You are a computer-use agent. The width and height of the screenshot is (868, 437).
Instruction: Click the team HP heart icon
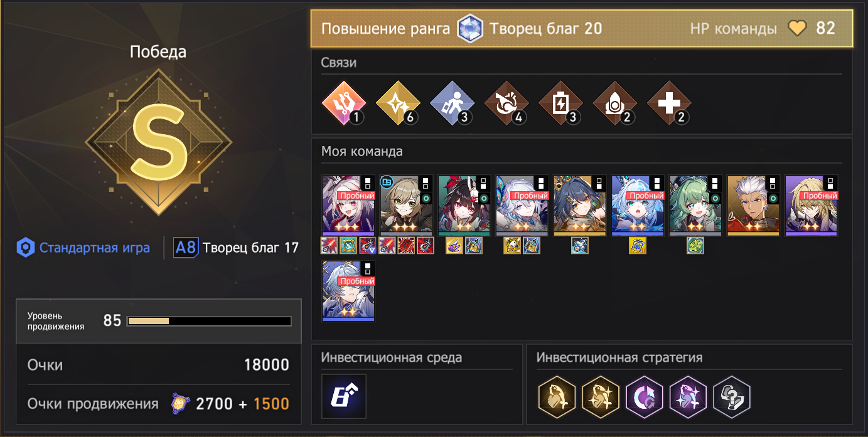[797, 29]
